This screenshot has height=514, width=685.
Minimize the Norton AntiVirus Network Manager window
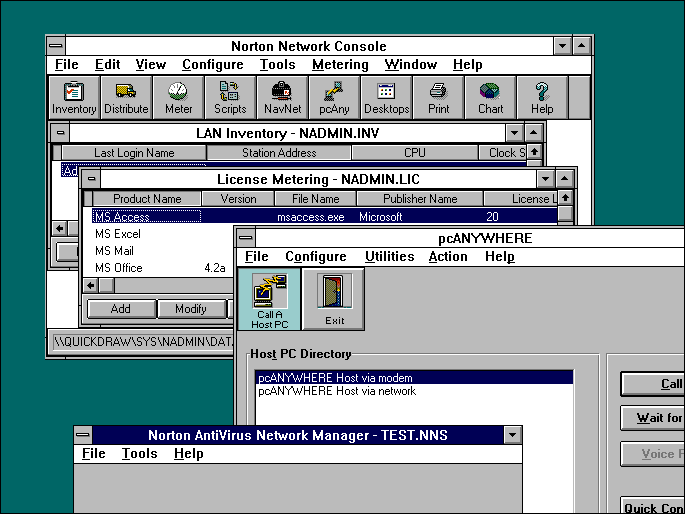pyautogui.click(x=512, y=435)
